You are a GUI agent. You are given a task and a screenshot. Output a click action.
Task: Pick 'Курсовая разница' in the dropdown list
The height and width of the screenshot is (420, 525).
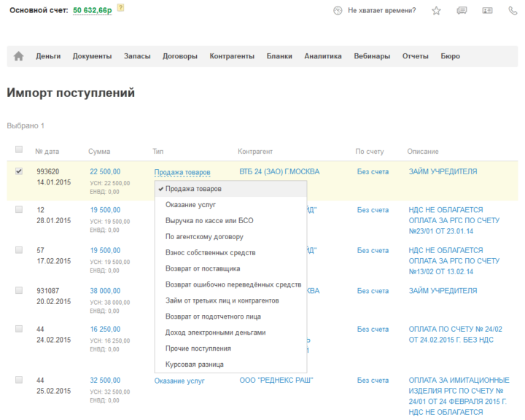[x=194, y=364]
